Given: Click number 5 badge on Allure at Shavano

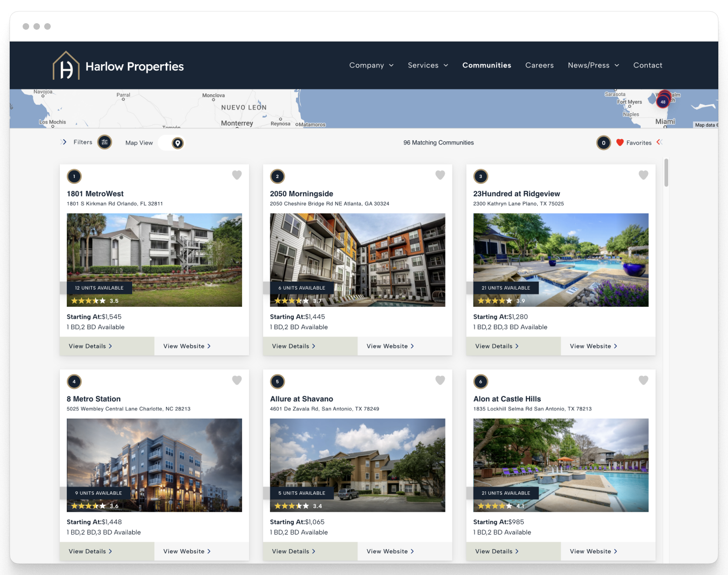Looking at the screenshot, I should coord(277,381).
